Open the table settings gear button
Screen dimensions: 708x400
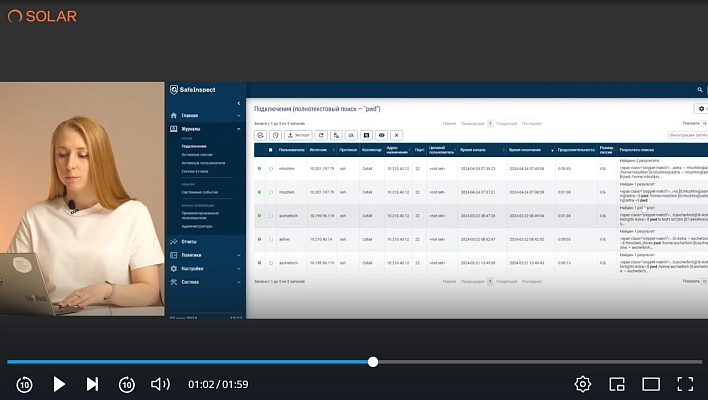click(701, 109)
